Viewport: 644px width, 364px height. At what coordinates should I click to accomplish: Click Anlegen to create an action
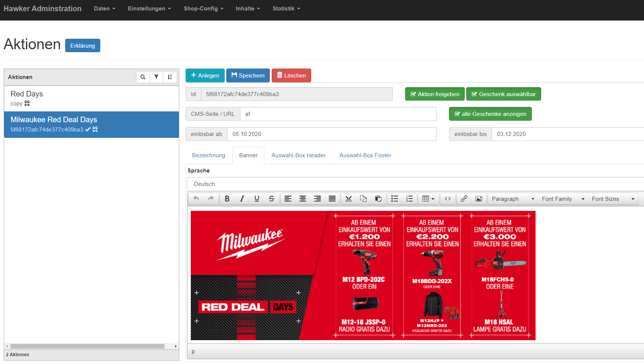205,76
